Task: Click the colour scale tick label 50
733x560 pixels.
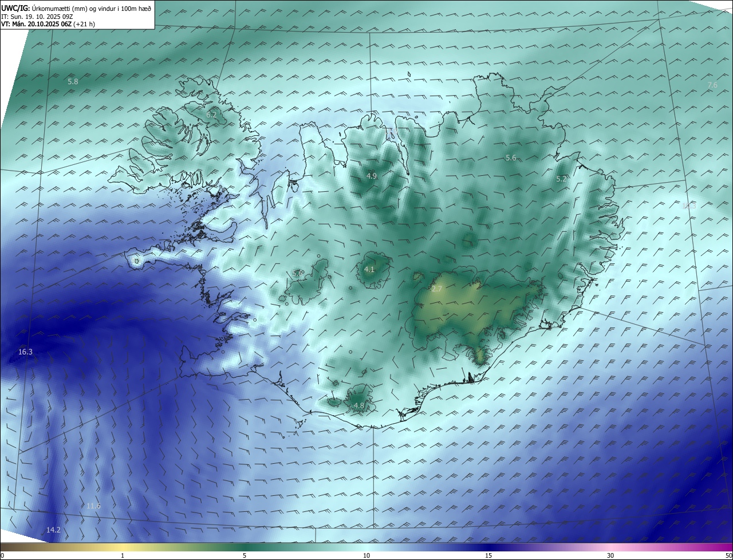Action: pyautogui.click(x=728, y=555)
